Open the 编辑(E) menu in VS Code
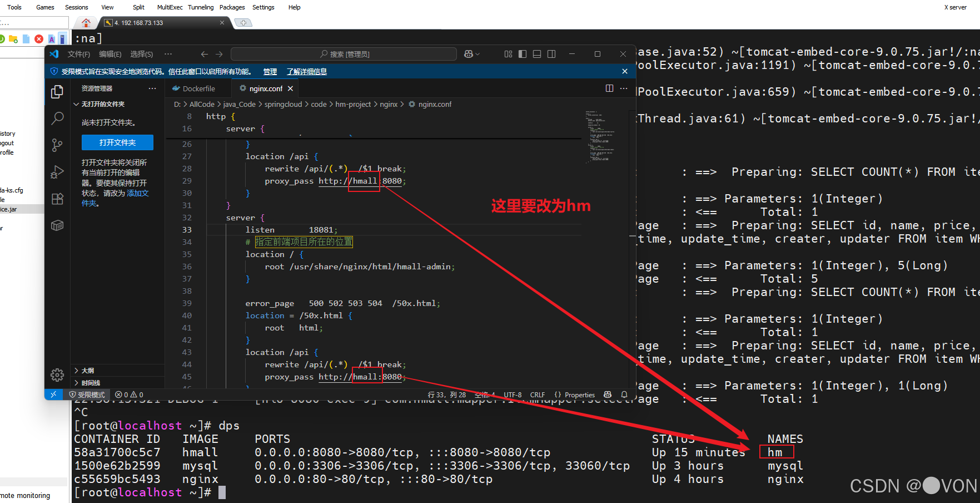The width and height of the screenshot is (980, 503). coord(110,54)
